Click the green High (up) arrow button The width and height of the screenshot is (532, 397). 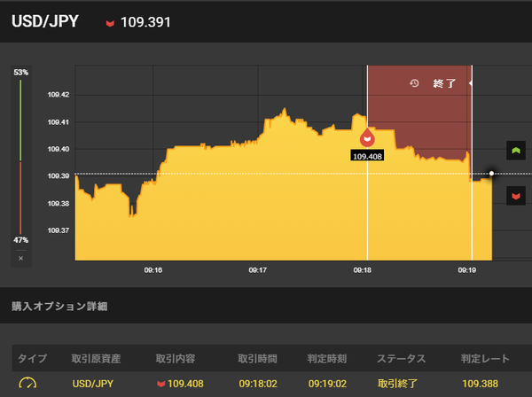pos(516,150)
